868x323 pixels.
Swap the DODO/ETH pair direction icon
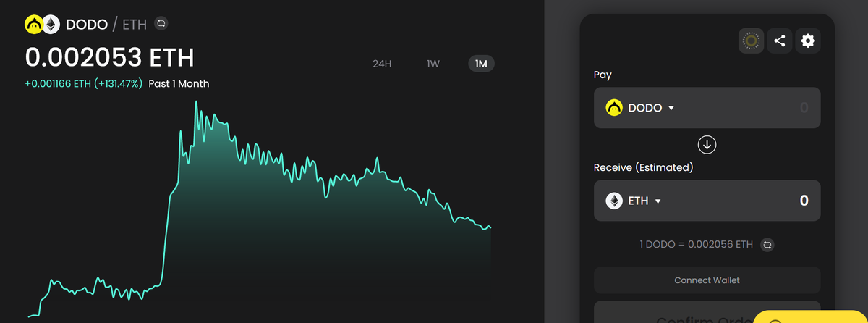pyautogui.click(x=161, y=24)
